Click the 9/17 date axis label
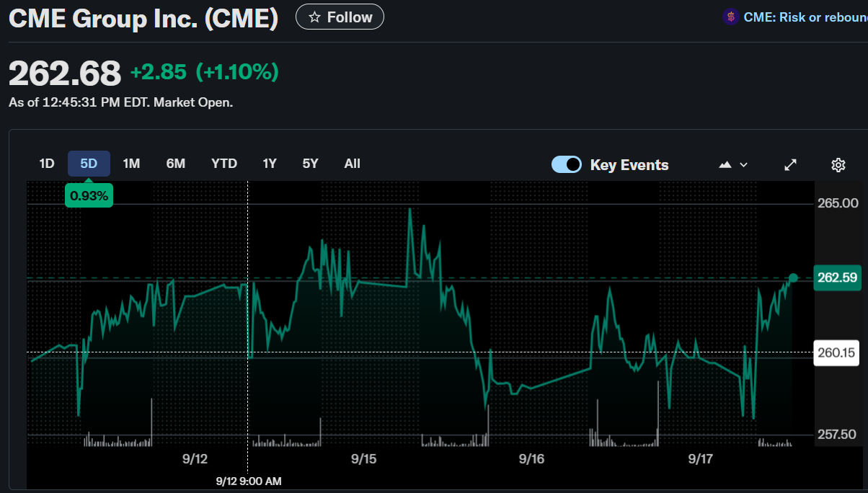This screenshot has width=868, height=493. (701, 459)
